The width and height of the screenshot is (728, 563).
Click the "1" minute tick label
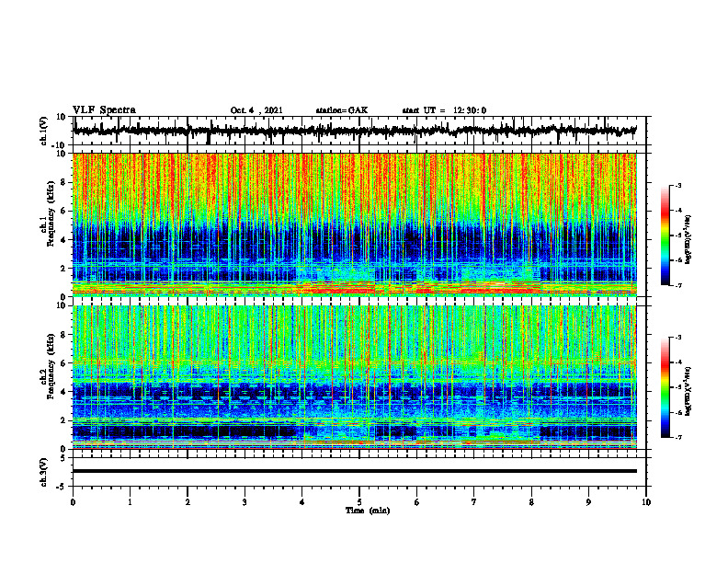tap(130, 502)
